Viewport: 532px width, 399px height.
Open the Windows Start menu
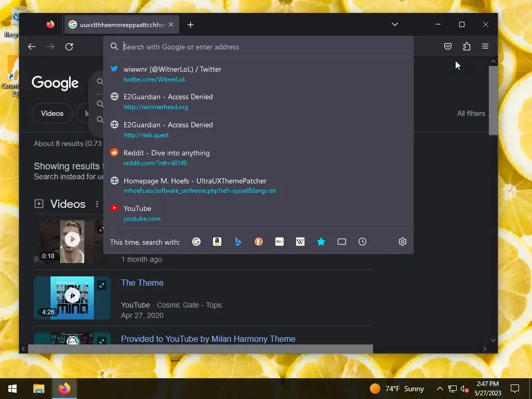pyautogui.click(x=12, y=389)
